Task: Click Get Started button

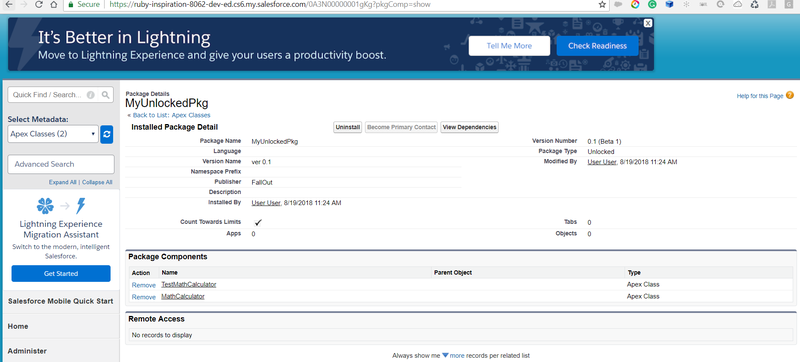Action: point(61,273)
